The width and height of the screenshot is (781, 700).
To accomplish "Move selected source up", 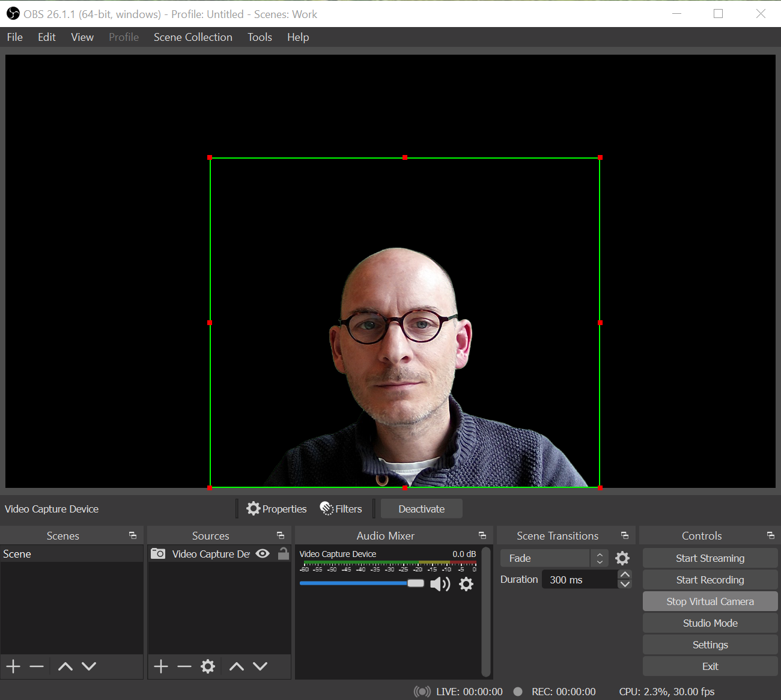I will (x=237, y=666).
